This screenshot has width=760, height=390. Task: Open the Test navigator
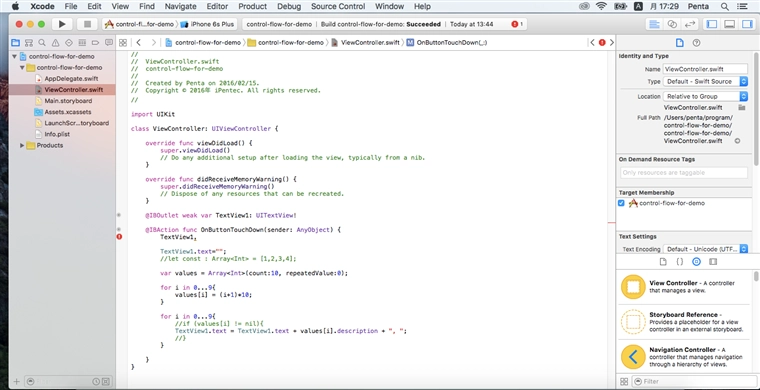coord(69,43)
